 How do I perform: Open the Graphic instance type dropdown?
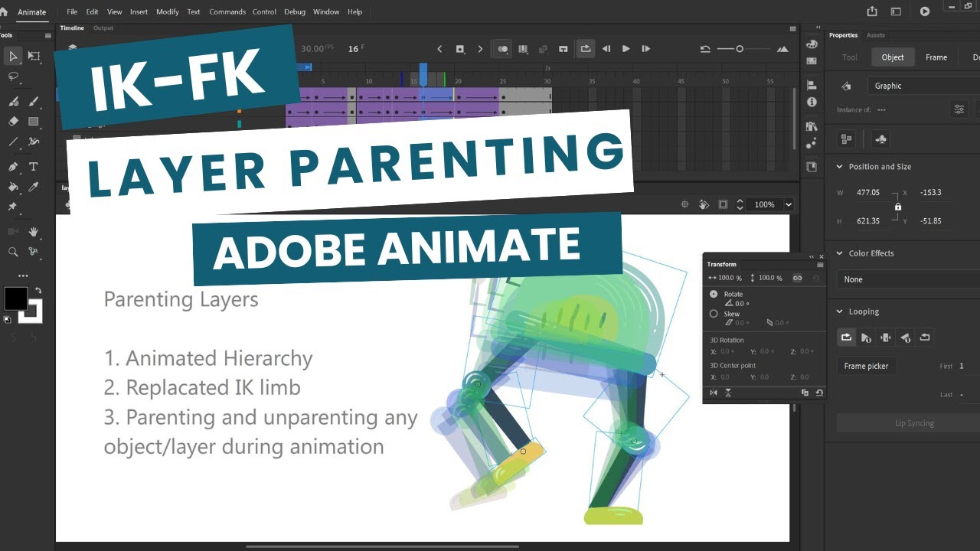coord(924,86)
